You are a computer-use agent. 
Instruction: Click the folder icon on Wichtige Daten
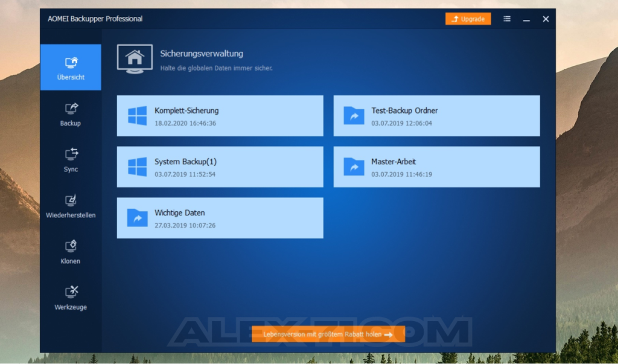coord(137,217)
